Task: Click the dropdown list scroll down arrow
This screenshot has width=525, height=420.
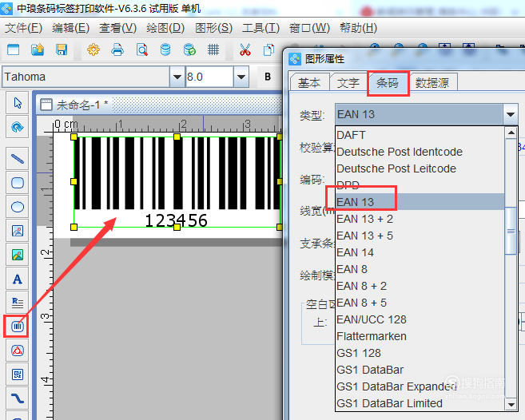Action: tap(511, 404)
